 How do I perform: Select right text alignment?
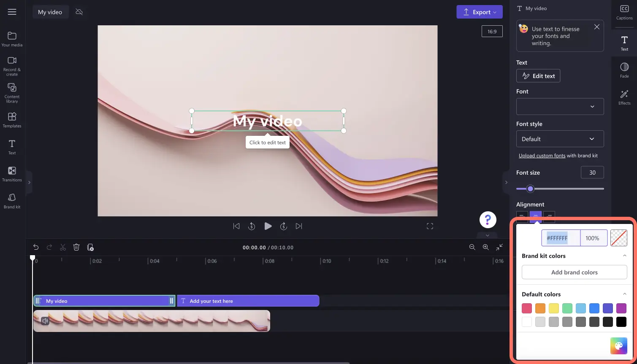[549, 216]
